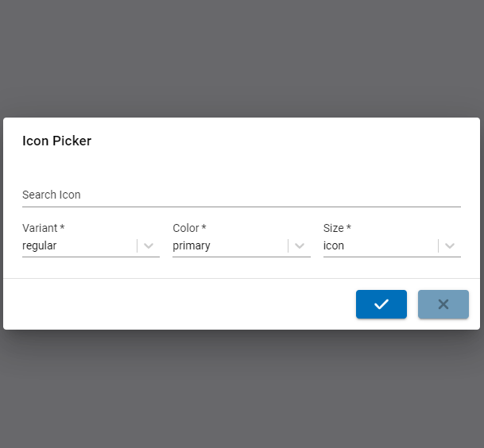Click the Variant field label
This screenshot has width=484, height=448.
coord(43,228)
